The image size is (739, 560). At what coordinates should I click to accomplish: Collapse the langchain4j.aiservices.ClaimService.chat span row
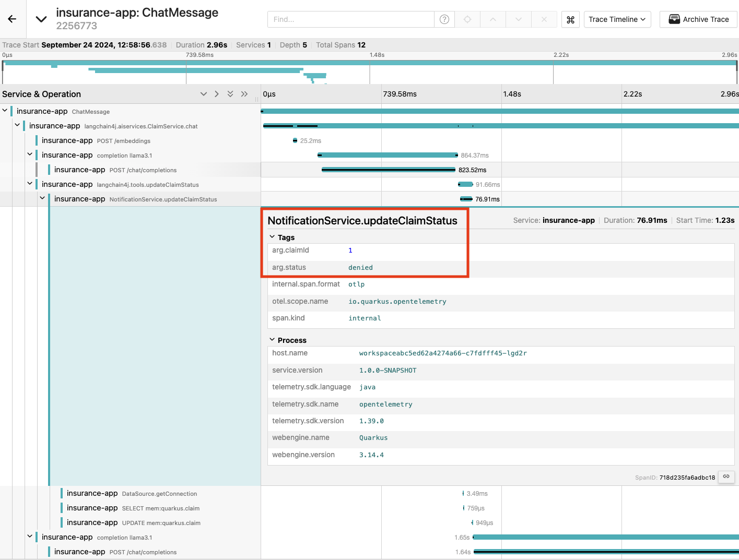click(x=17, y=125)
